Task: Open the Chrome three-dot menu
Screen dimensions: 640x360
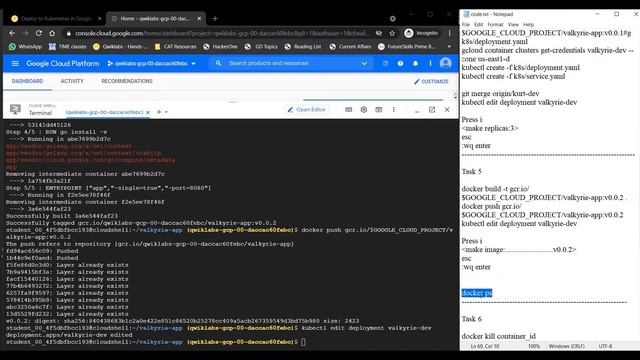Action: point(449,33)
